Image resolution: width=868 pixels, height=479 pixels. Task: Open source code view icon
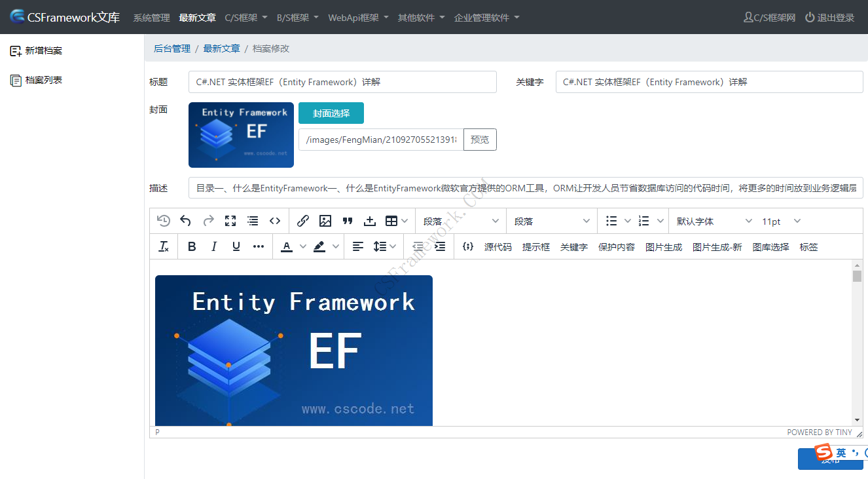pos(275,221)
